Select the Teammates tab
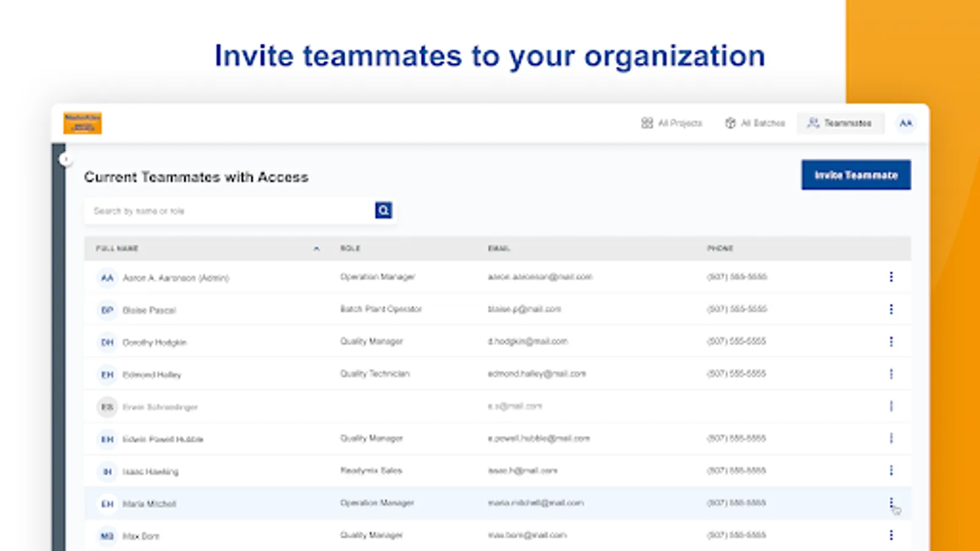 [840, 123]
